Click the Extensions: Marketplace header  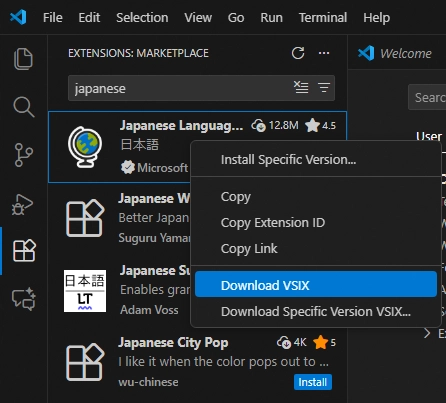(138, 53)
